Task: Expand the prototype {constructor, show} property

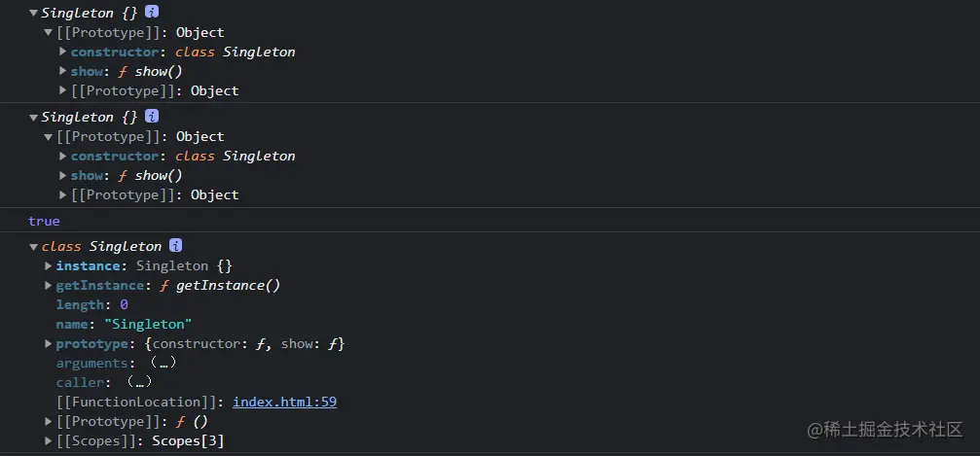Action: point(49,343)
